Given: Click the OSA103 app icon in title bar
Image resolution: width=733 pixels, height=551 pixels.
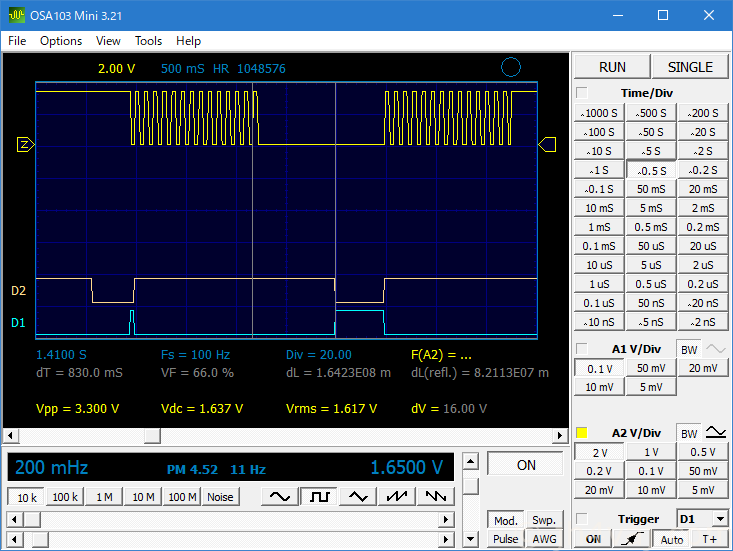Looking at the screenshot, I should 17,15.
